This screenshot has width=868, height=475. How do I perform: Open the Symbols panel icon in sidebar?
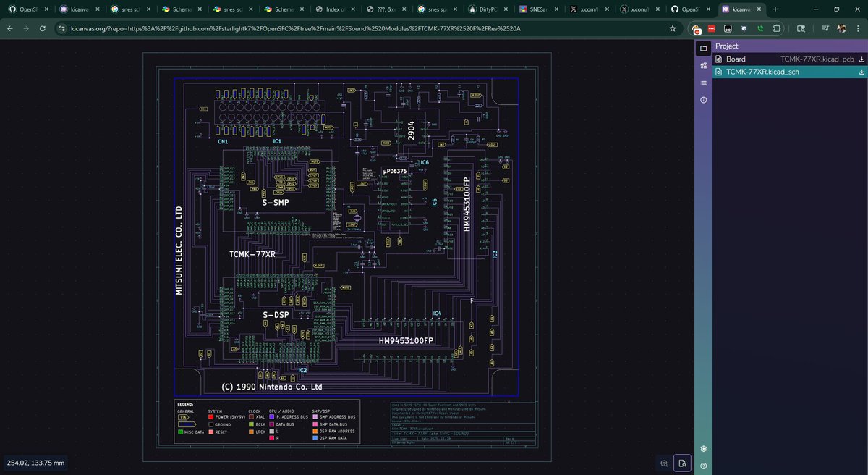click(703, 65)
